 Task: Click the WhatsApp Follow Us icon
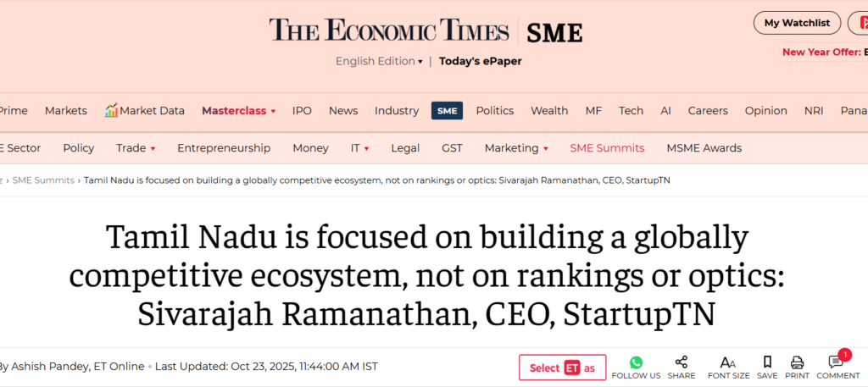tap(636, 362)
